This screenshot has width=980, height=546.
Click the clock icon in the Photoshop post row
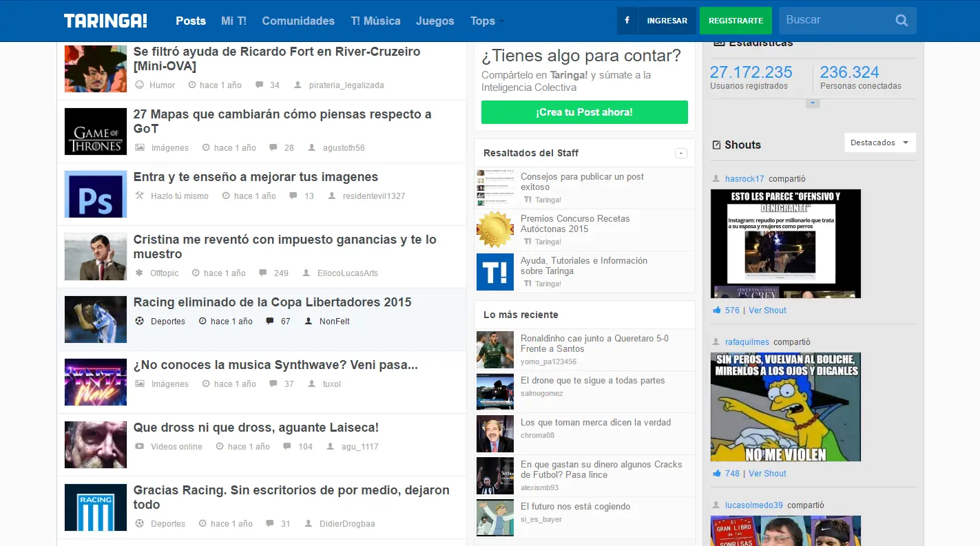click(226, 196)
